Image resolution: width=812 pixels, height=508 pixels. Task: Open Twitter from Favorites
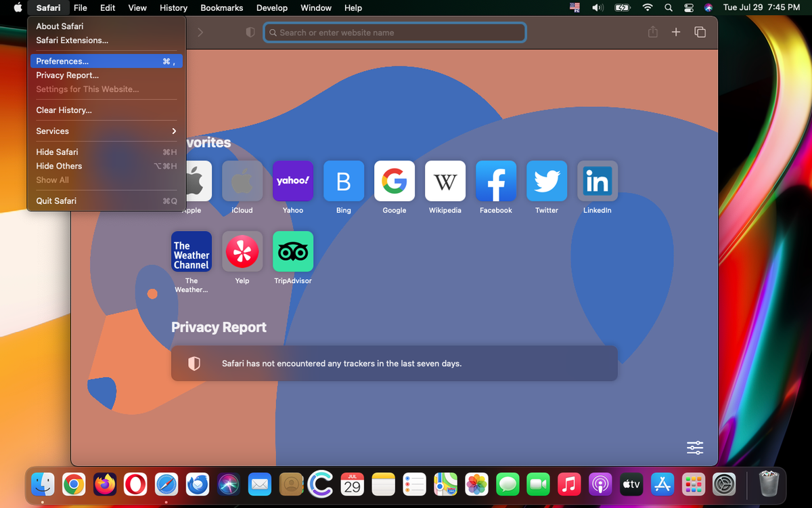(x=546, y=181)
